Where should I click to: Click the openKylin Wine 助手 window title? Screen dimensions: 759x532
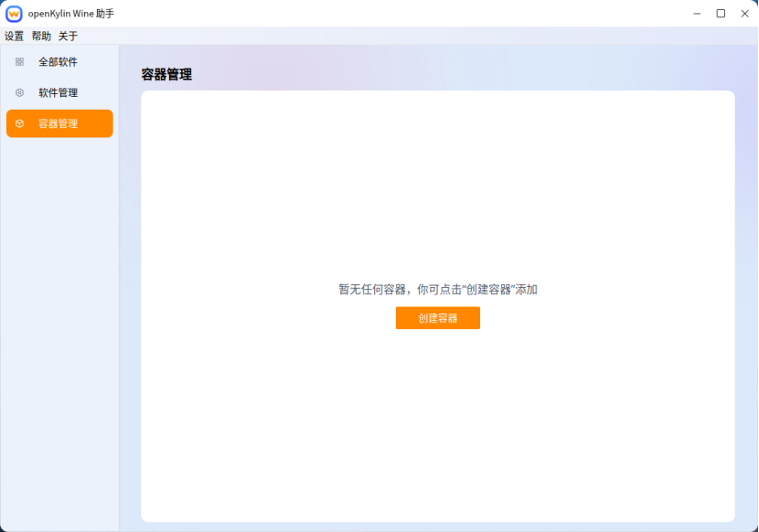[71, 14]
